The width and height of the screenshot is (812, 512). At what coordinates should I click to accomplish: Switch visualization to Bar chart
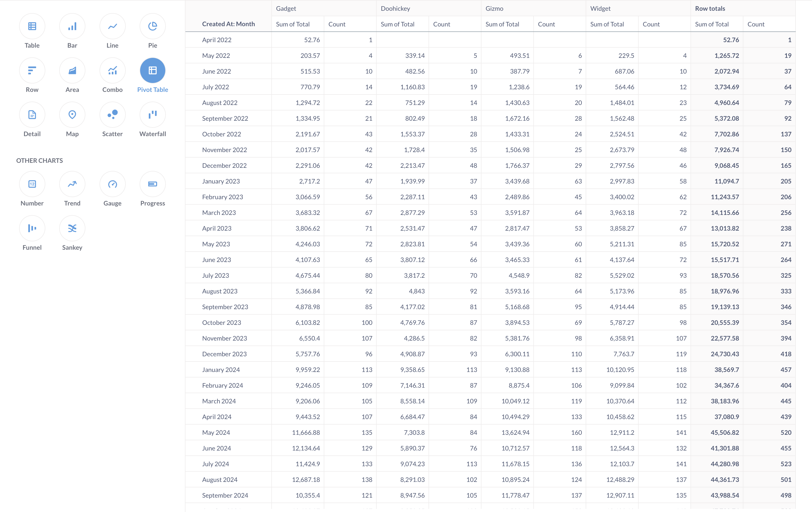click(72, 26)
